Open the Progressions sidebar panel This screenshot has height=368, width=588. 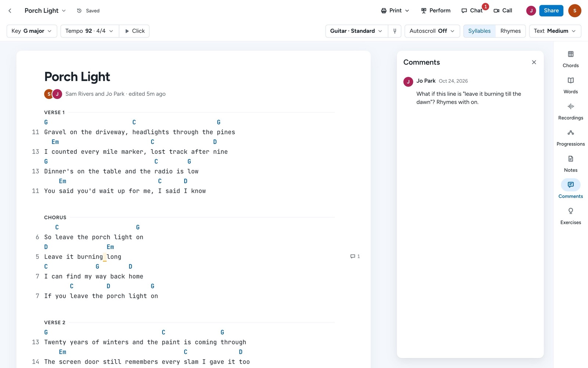click(x=570, y=137)
